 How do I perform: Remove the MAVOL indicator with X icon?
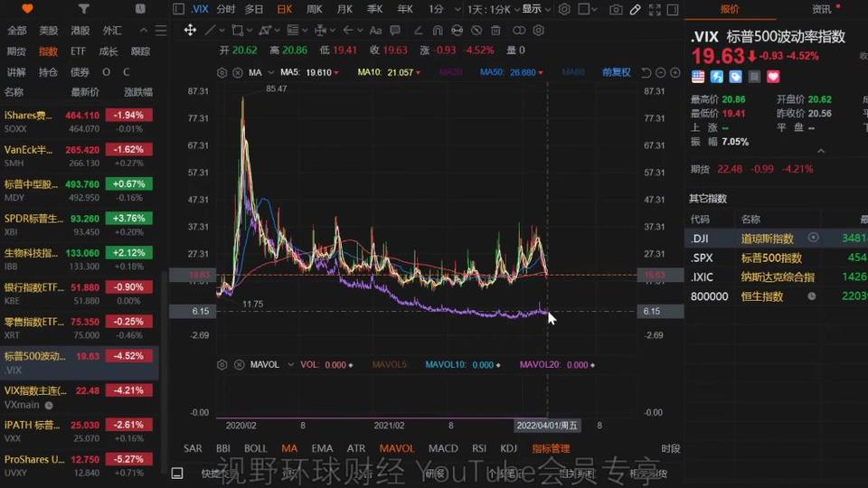(x=239, y=364)
